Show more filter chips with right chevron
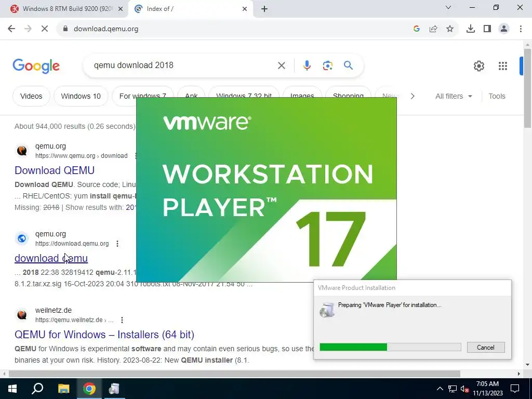 pyautogui.click(x=412, y=96)
